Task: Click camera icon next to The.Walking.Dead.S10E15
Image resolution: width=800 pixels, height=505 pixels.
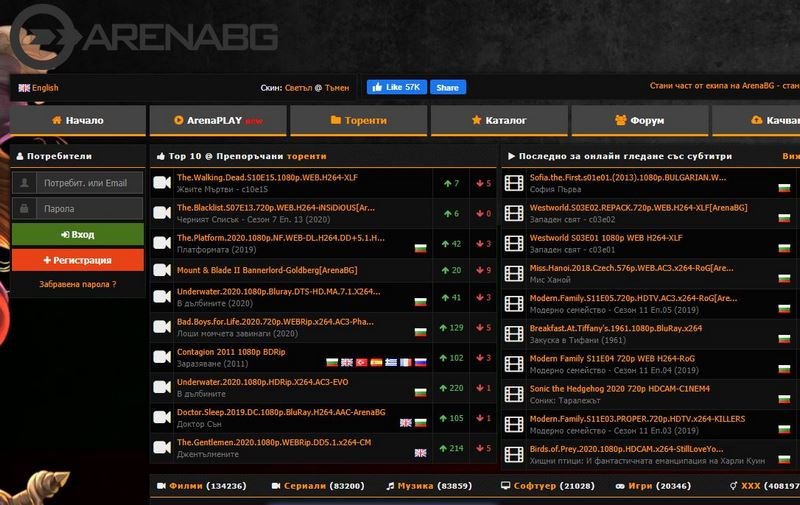Action: click(162, 183)
